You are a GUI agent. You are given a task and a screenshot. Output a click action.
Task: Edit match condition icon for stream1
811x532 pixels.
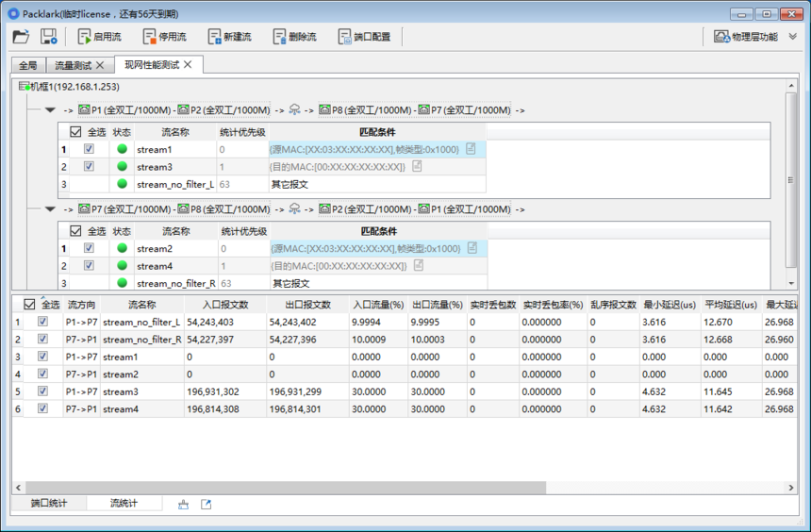(x=471, y=148)
